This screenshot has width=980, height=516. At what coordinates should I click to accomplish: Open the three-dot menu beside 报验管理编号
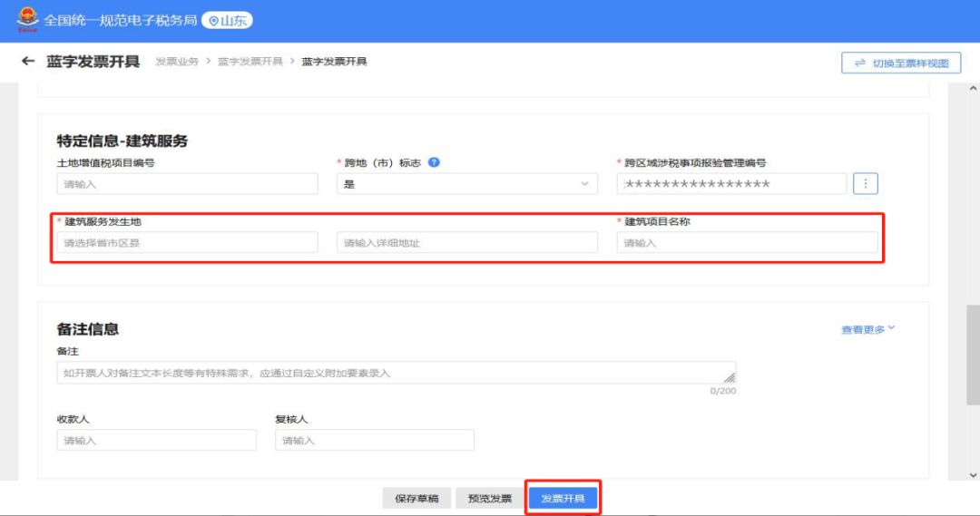[x=866, y=184]
